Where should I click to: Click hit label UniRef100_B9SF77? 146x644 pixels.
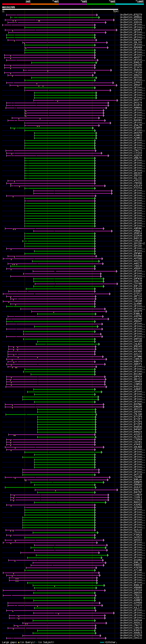[x=131, y=100]
